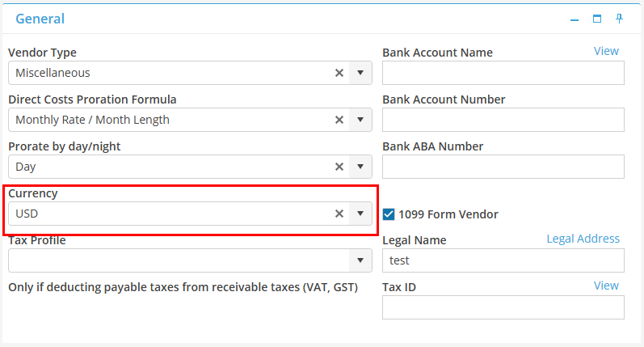Click View link beside Bank Account Name
The height and width of the screenshot is (347, 644).
(606, 51)
